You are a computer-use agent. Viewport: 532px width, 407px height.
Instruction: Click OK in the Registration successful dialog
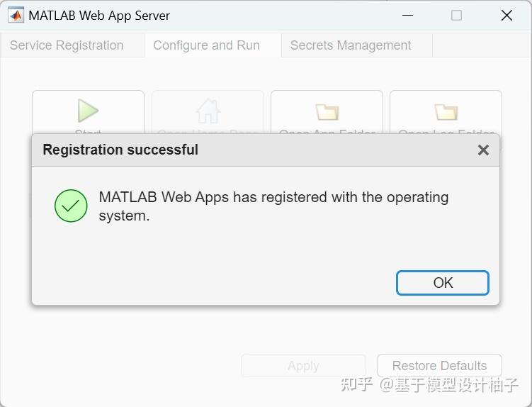pos(443,283)
